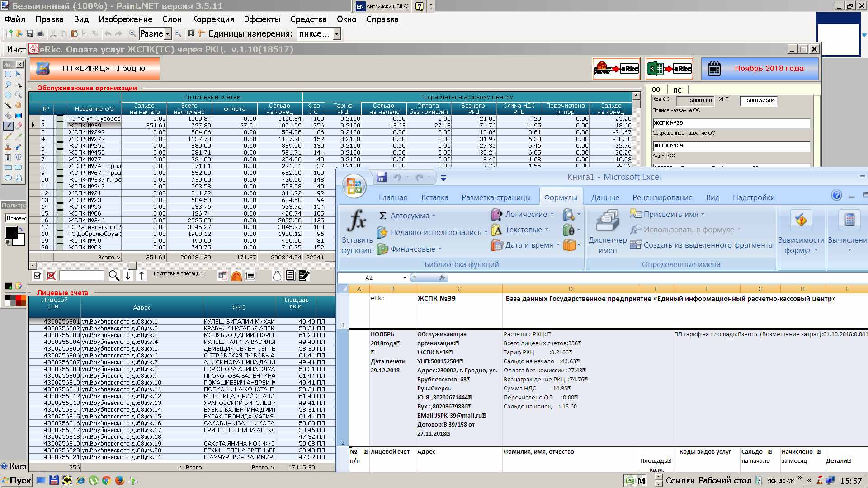Click Создать из выделенного фрагмента
The width and height of the screenshot is (868, 488).
tap(701, 245)
